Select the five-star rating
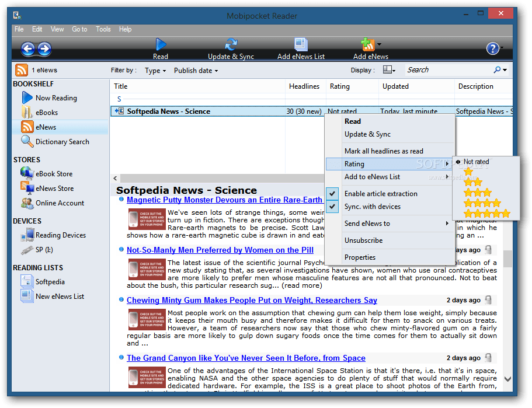The image size is (532, 408). [x=487, y=213]
